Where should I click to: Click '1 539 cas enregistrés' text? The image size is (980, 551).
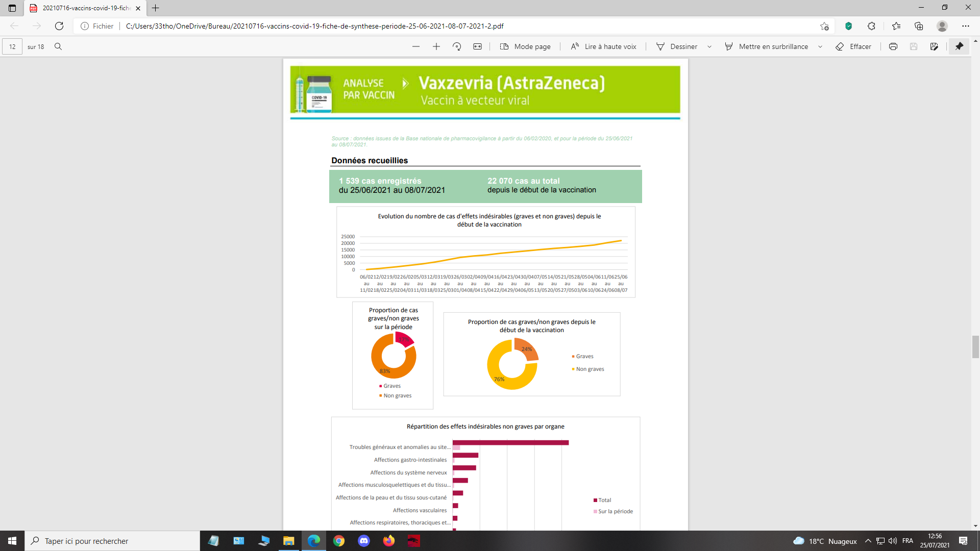pos(380,181)
